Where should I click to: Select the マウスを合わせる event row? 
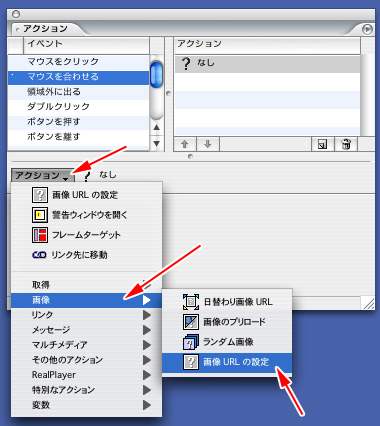click(x=78, y=77)
